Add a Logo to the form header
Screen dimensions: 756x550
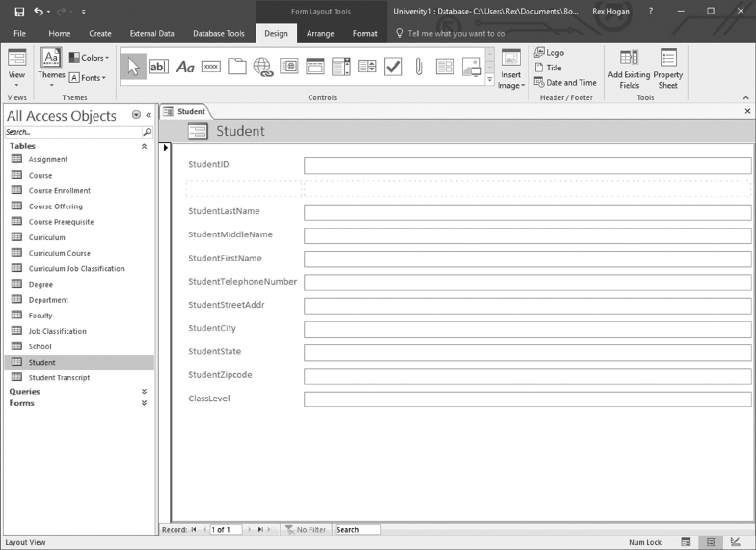[549, 53]
